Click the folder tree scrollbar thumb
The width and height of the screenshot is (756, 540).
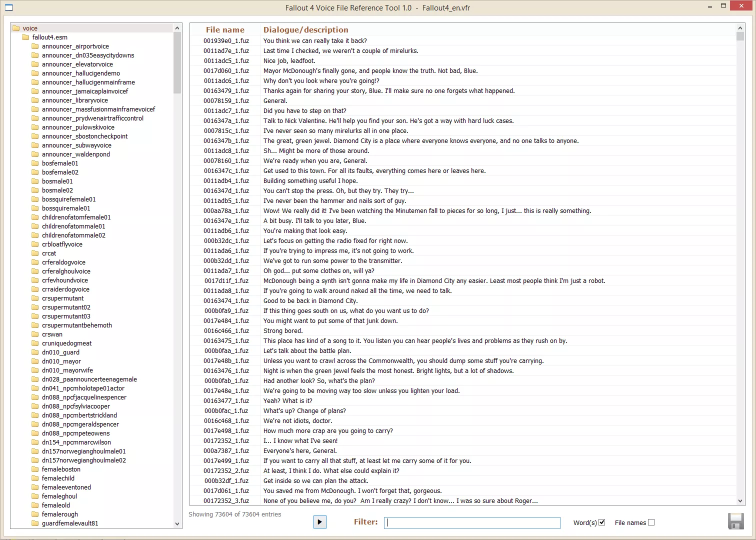(x=177, y=63)
